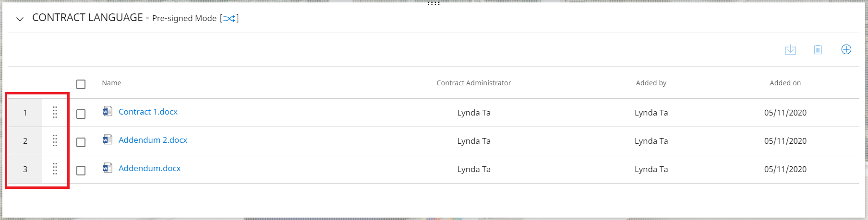Image resolution: width=868 pixels, height=220 pixels.
Task: Click the shuffle mode switch icon
Action: (229, 19)
